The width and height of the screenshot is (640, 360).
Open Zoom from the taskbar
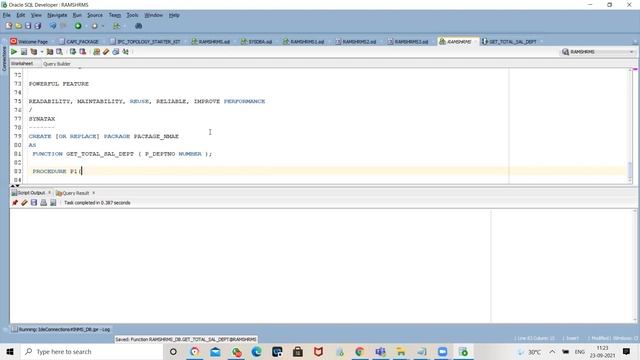[442, 351]
